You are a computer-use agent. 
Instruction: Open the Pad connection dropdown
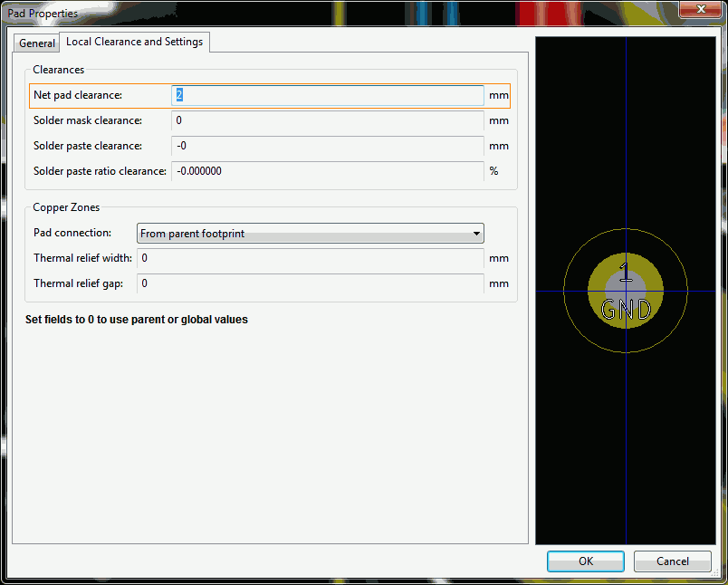(x=311, y=234)
